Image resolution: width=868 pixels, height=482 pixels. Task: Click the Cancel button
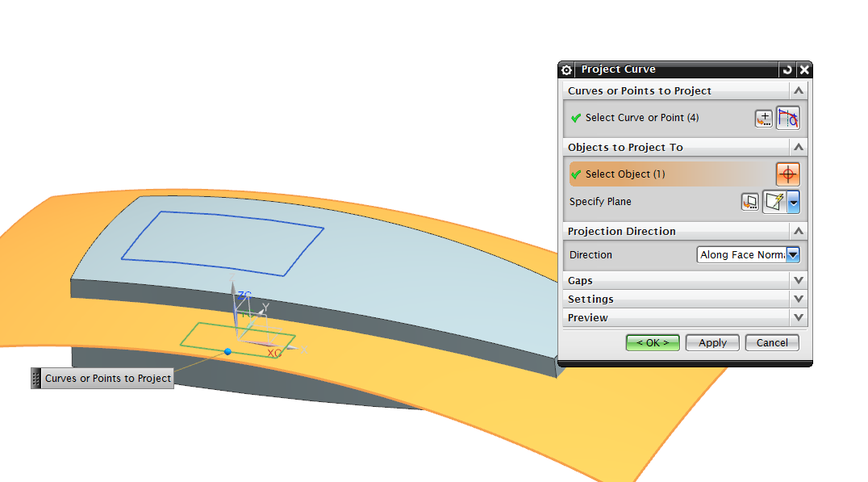coord(772,343)
